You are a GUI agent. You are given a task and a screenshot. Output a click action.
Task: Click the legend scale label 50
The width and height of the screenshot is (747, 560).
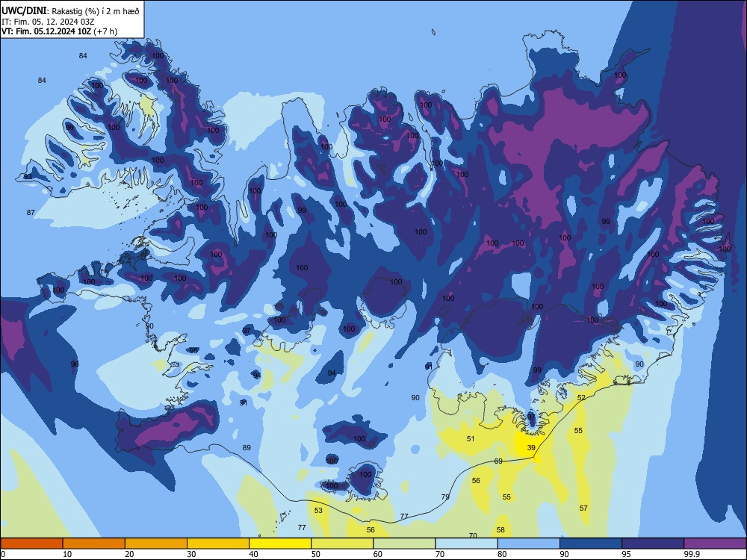click(315, 554)
